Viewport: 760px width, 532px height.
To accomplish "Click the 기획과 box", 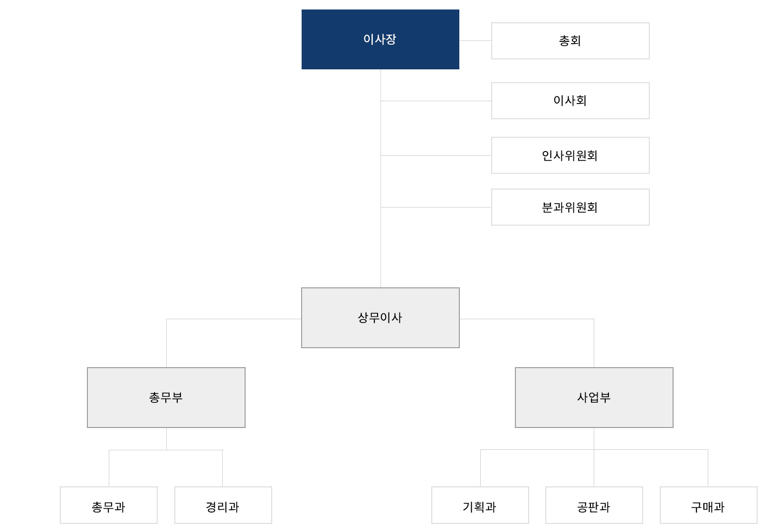I will point(480,505).
